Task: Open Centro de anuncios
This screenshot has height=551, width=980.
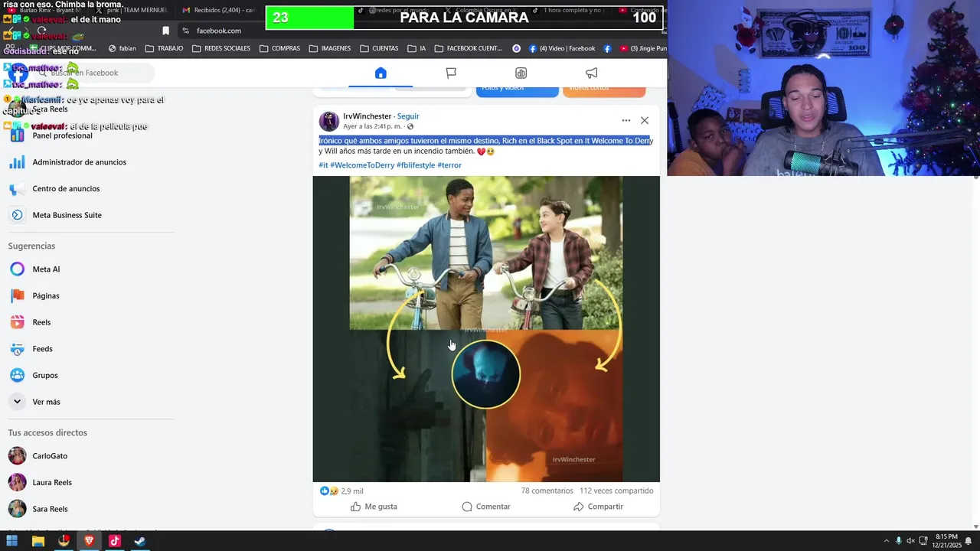Action: 66,189
